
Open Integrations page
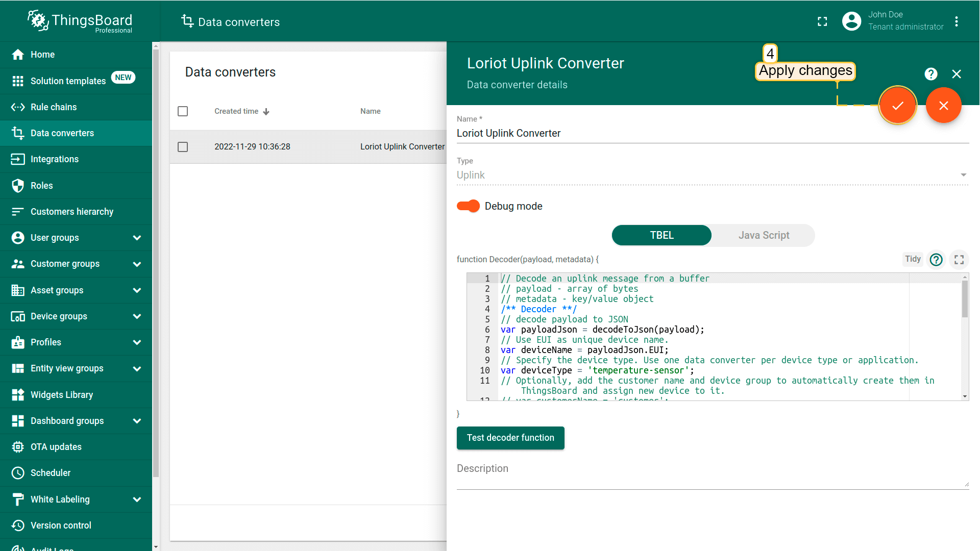click(76, 159)
